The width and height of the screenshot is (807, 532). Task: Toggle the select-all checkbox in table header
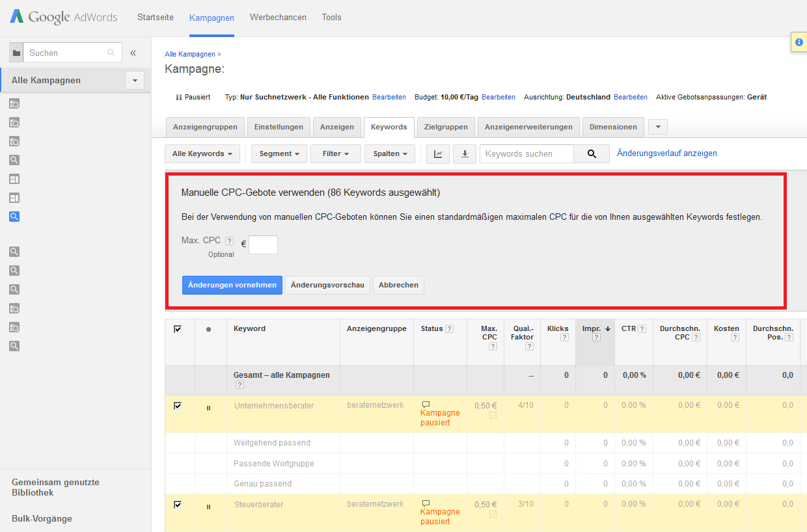pos(178,329)
